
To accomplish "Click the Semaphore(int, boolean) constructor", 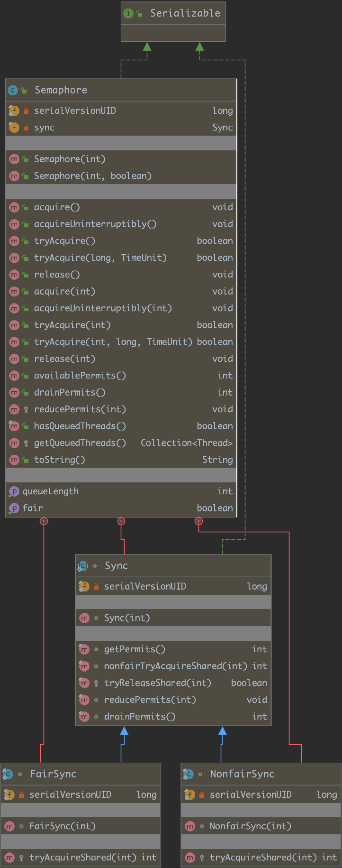I will point(92,176).
